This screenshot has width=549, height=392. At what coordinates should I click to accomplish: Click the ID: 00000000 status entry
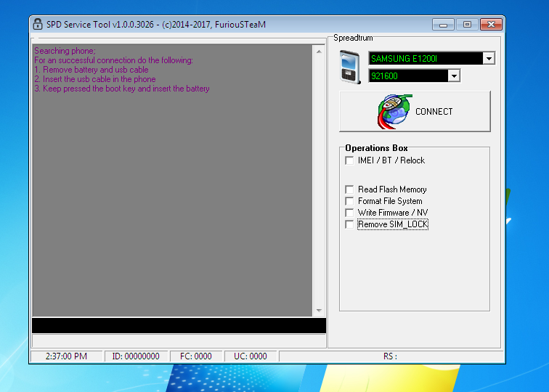[x=136, y=356]
